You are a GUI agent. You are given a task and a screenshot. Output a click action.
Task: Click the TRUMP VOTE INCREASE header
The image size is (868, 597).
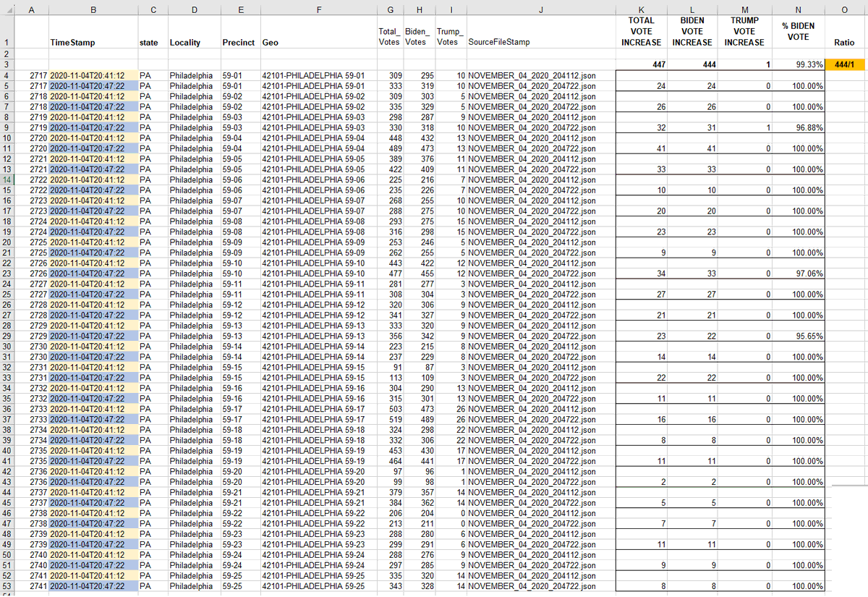(744, 32)
